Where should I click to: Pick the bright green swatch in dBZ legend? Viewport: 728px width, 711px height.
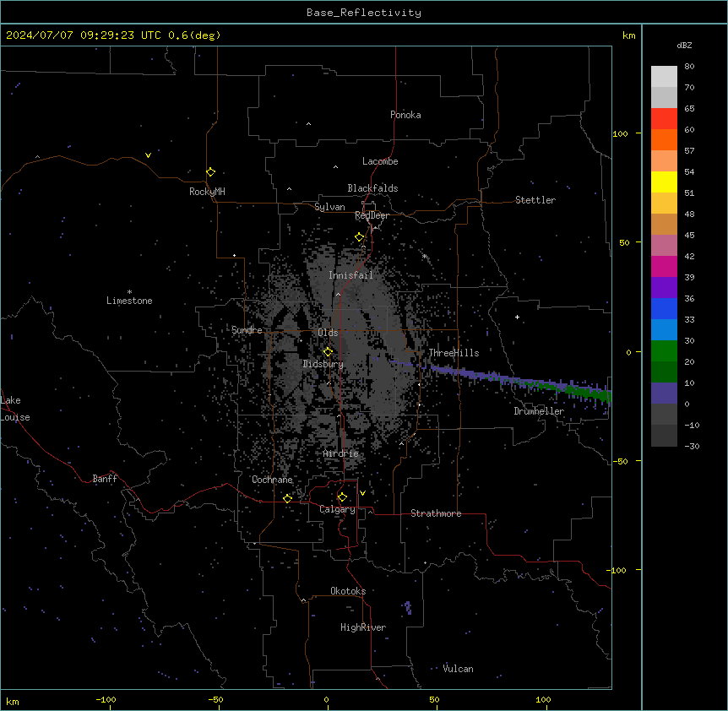pyautogui.click(x=664, y=351)
